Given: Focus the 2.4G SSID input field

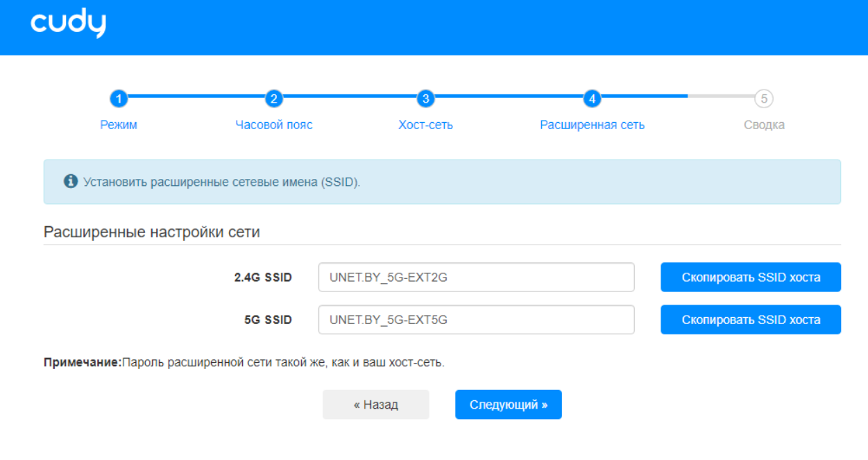Looking at the screenshot, I should (477, 278).
